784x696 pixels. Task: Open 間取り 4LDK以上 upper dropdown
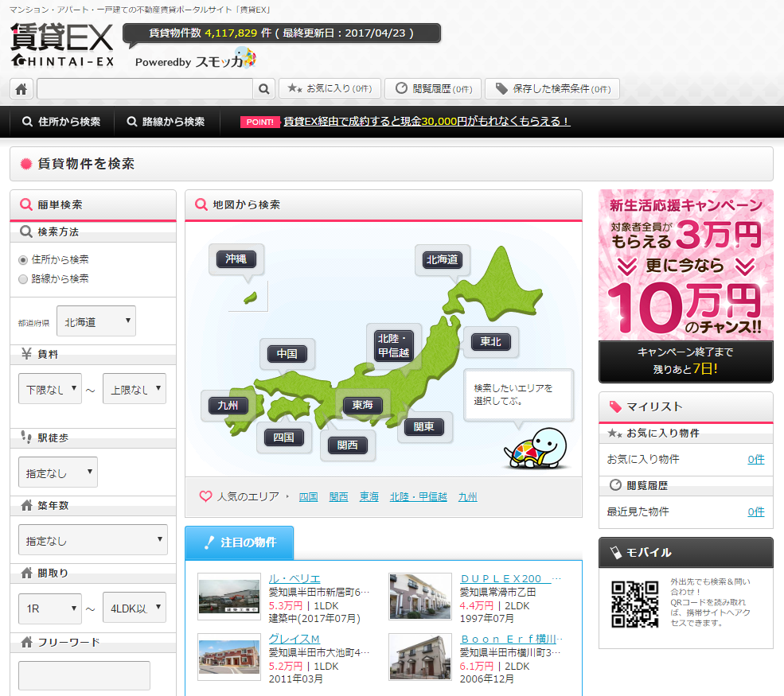[135, 608]
